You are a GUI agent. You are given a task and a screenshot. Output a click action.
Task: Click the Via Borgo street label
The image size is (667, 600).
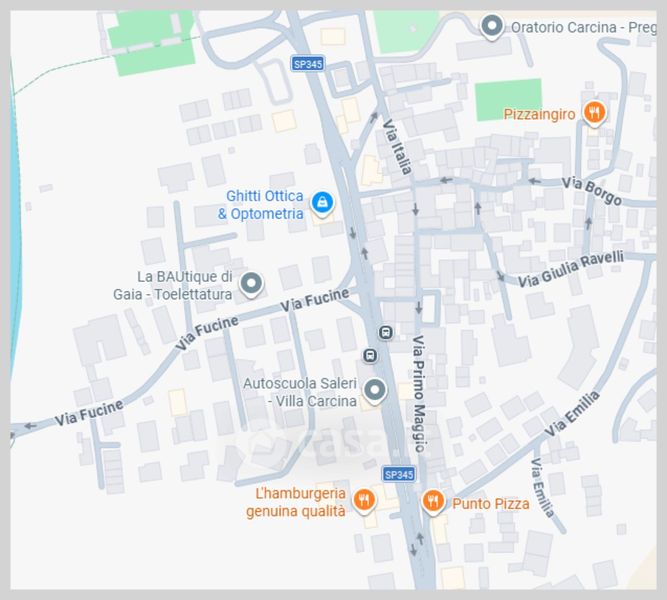(x=592, y=191)
